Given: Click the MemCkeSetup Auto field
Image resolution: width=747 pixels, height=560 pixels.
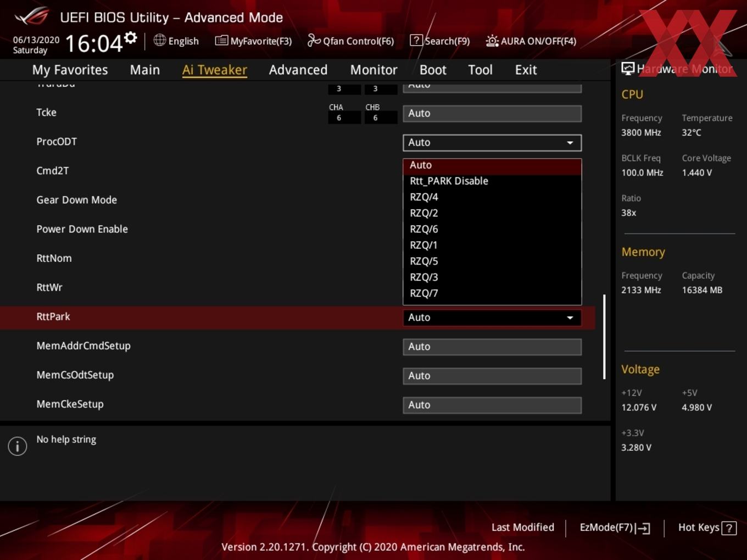Looking at the screenshot, I should pyautogui.click(x=492, y=405).
